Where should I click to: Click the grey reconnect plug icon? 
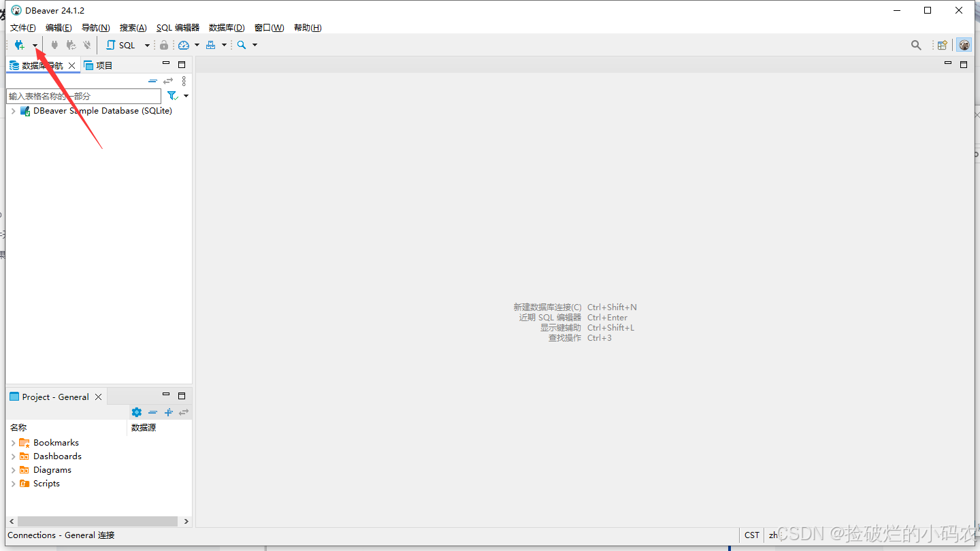(x=71, y=45)
